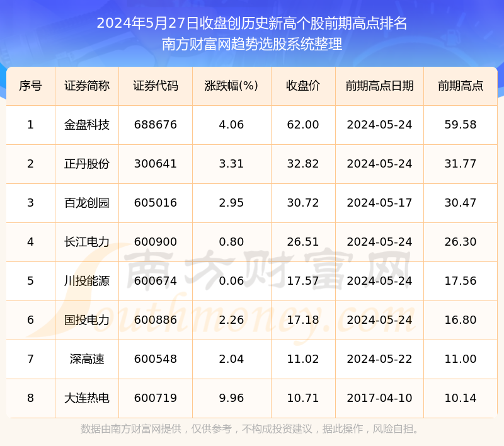This screenshot has width=504, height=446.
Task: Select stock code 600719
Action: [156, 399]
